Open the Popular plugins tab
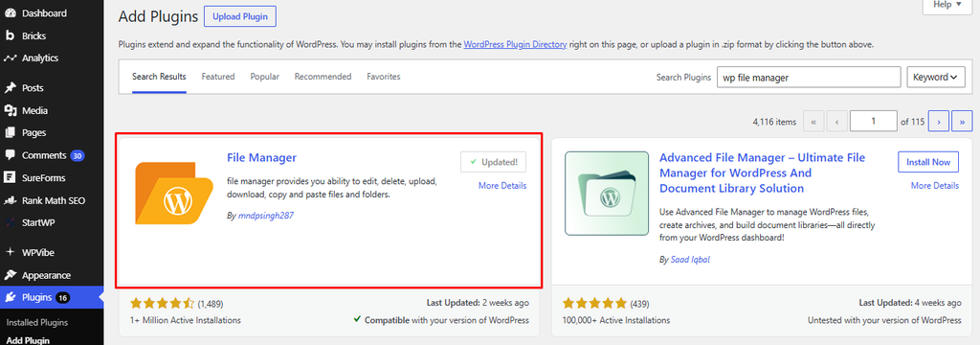The image size is (980, 345). pyautogui.click(x=265, y=77)
